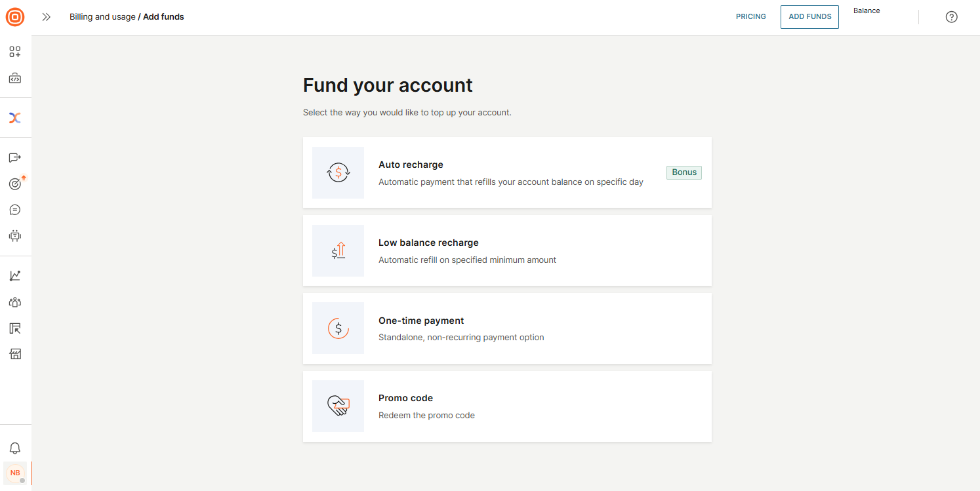Image resolution: width=980 pixels, height=491 pixels.
Task: Click the Promo code handshake icon
Action: coord(338,406)
